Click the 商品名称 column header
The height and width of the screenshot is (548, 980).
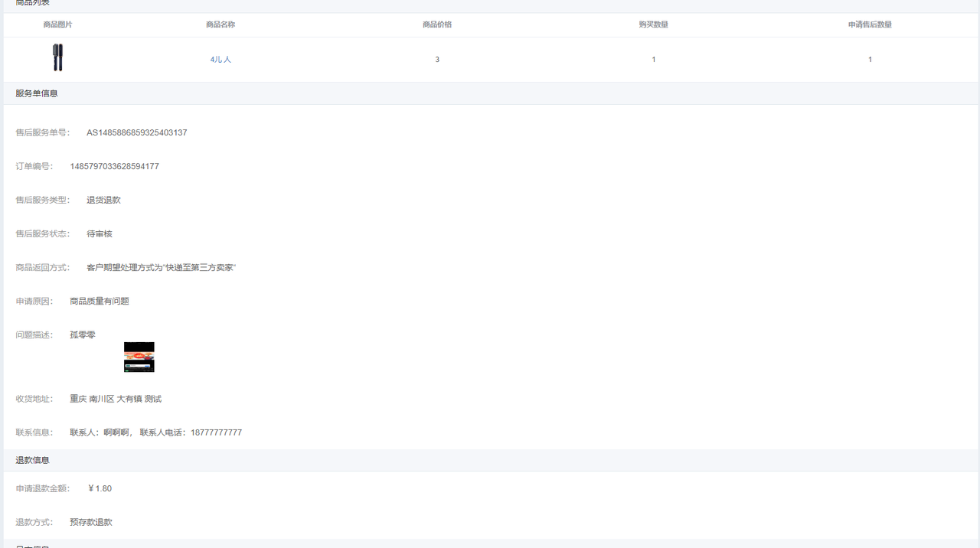(x=220, y=24)
